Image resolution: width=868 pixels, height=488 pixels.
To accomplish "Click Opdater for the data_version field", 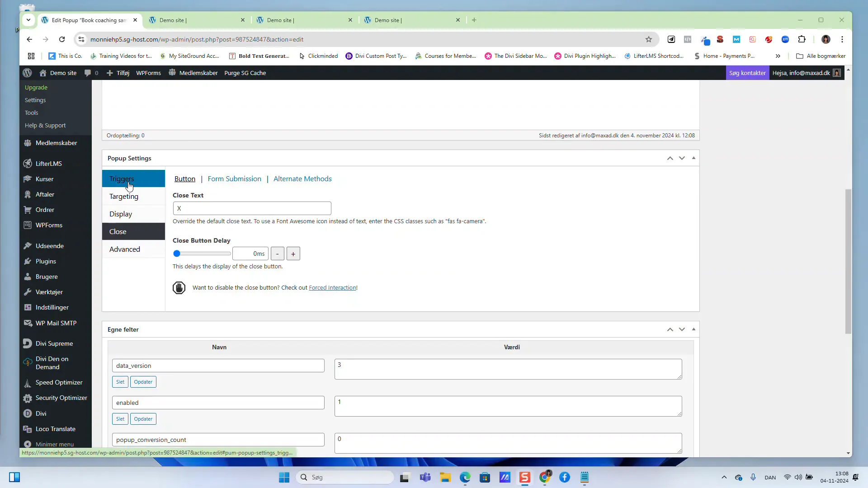I will tap(143, 382).
